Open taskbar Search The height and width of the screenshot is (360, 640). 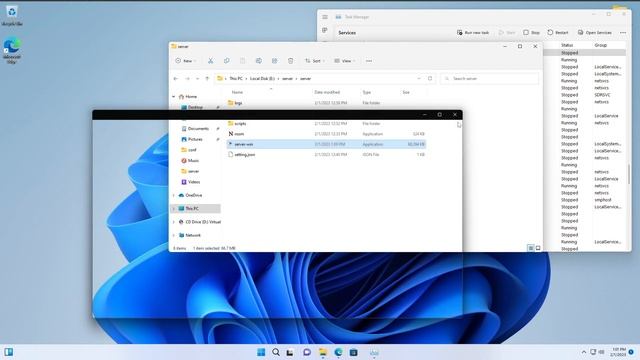[276, 352]
